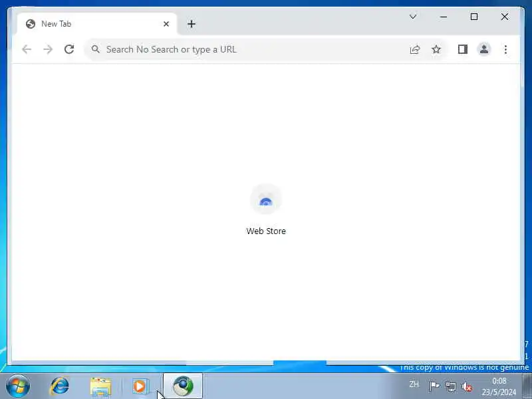Launch Windows Media Player from taskbar

pyautogui.click(x=140, y=386)
